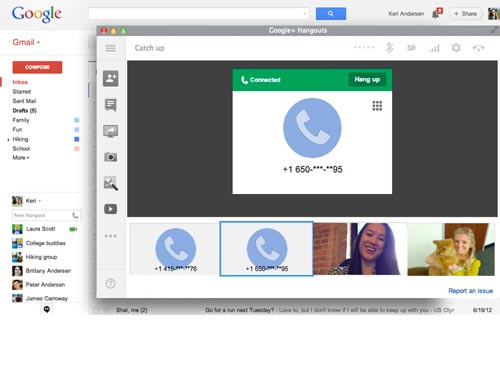Click the Keri Andersen name in header
The image size is (500, 375).
point(406,14)
